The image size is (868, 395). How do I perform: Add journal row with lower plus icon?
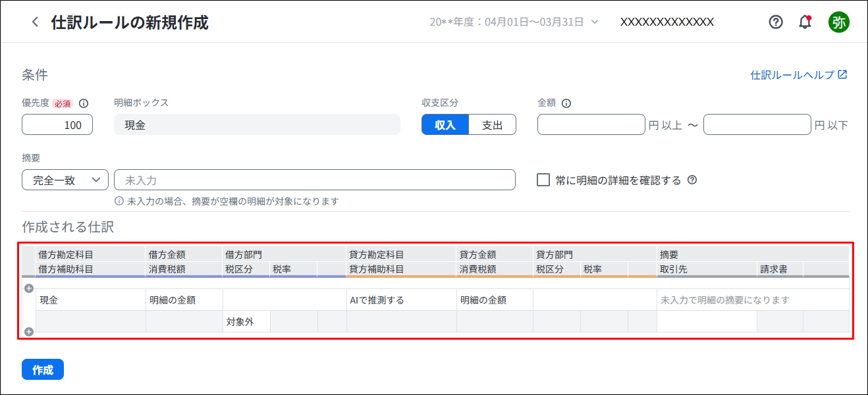point(29,332)
